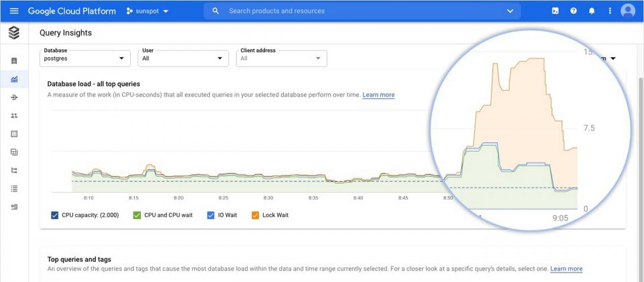Click the search magnifier icon
This screenshot has height=282, width=644.
(x=215, y=11)
